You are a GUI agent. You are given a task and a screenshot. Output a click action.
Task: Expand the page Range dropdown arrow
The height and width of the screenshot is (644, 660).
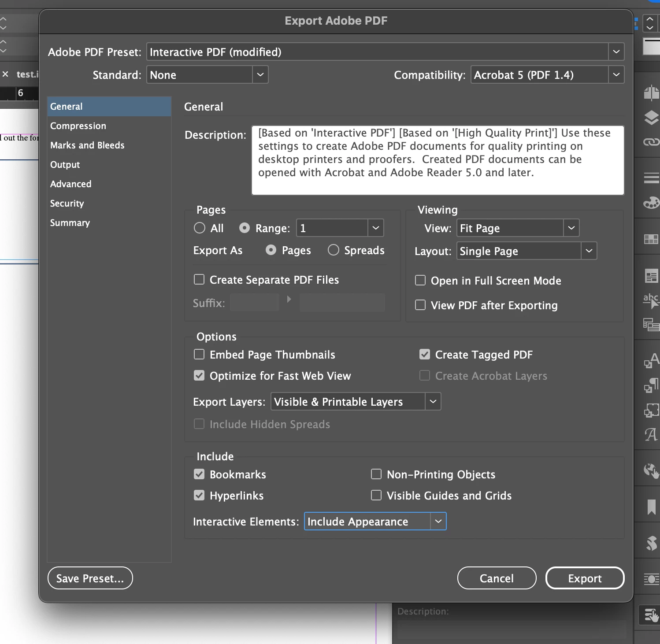(x=376, y=228)
